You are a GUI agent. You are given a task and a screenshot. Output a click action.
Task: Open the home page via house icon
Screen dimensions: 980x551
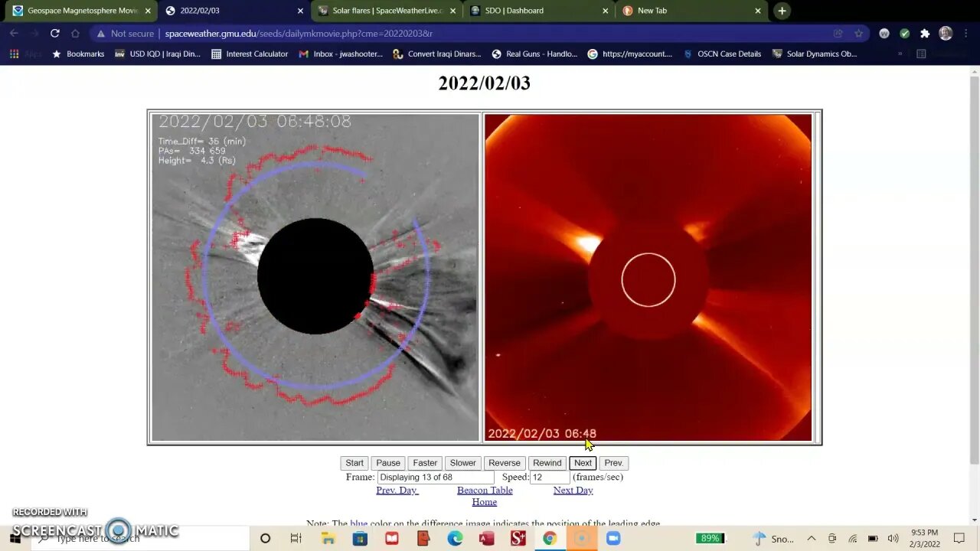click(x=75, y=34)
